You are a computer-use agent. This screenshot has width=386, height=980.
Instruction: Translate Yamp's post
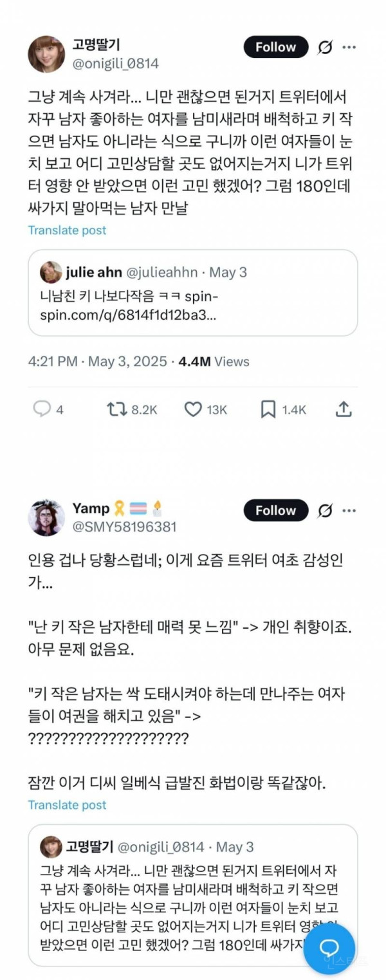pyautogui.click(x=67, y=805)
